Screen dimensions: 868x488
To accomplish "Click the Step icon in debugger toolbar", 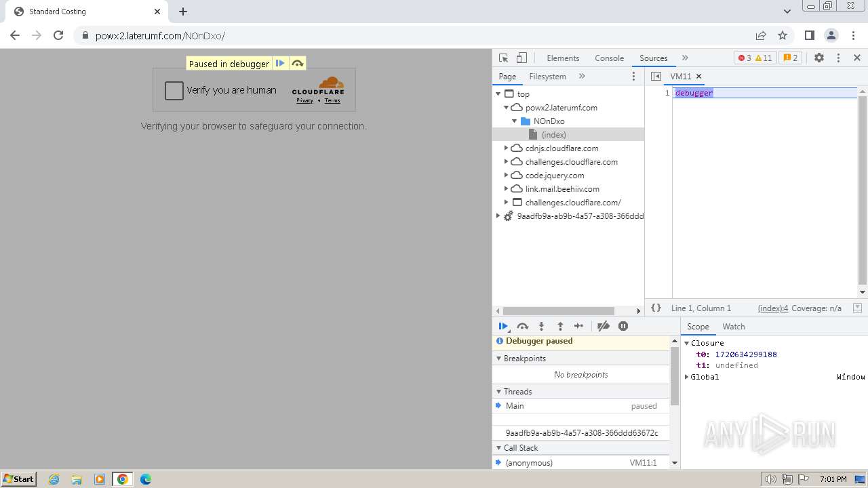I will (x=578, y=326).
